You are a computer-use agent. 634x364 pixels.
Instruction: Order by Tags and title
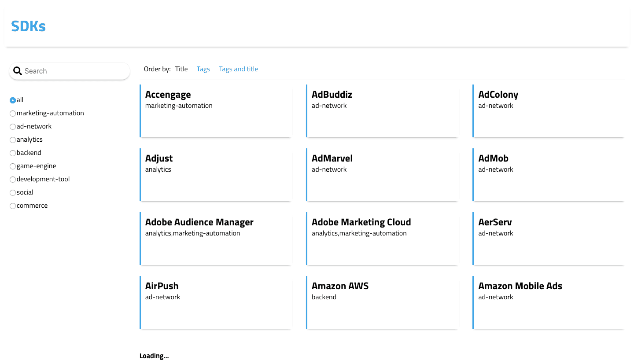tap(238, 69)
